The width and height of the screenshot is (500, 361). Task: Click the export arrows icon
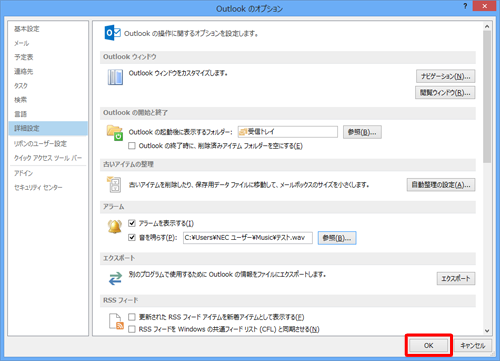pos(115,278)
